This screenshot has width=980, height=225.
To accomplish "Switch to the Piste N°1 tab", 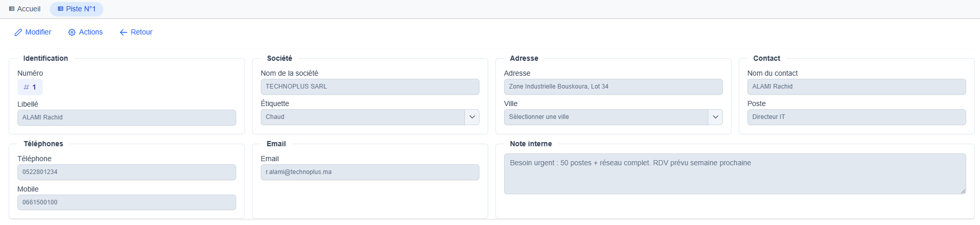I will [77, 9].
